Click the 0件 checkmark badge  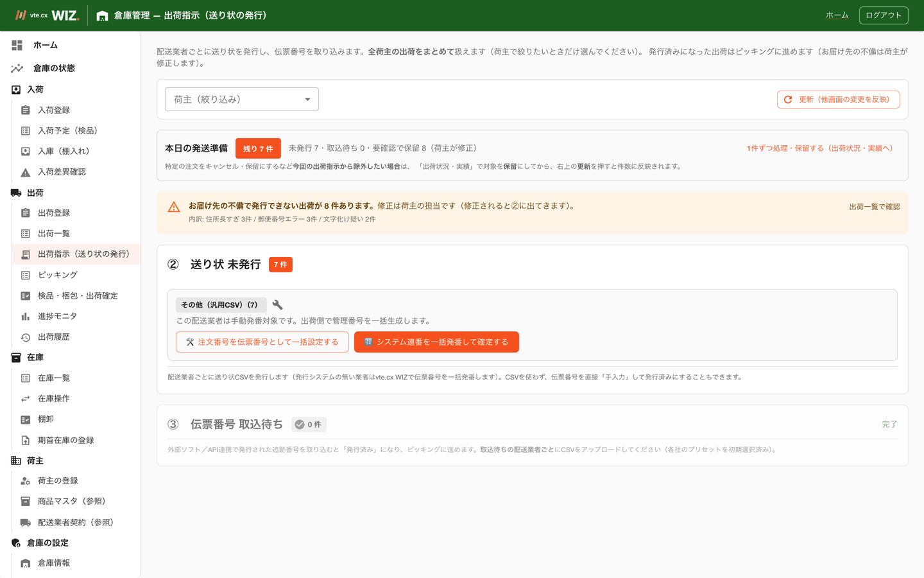(309, 425)
